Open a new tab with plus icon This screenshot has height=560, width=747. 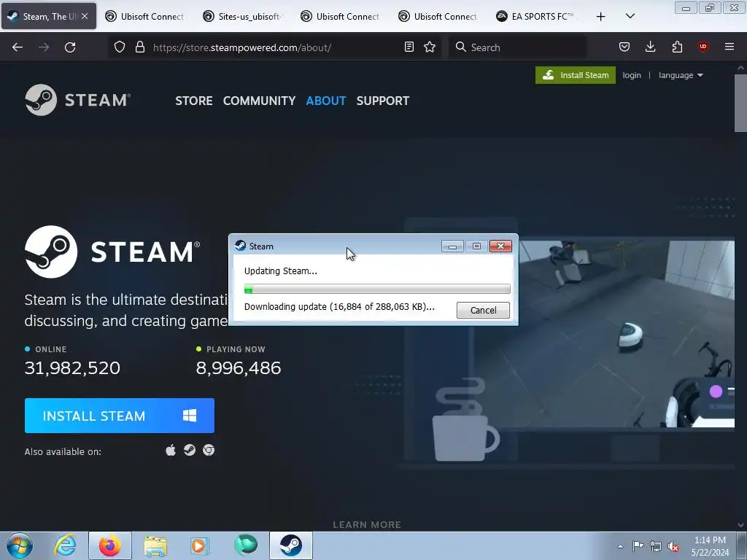click(x=601, y=17)
